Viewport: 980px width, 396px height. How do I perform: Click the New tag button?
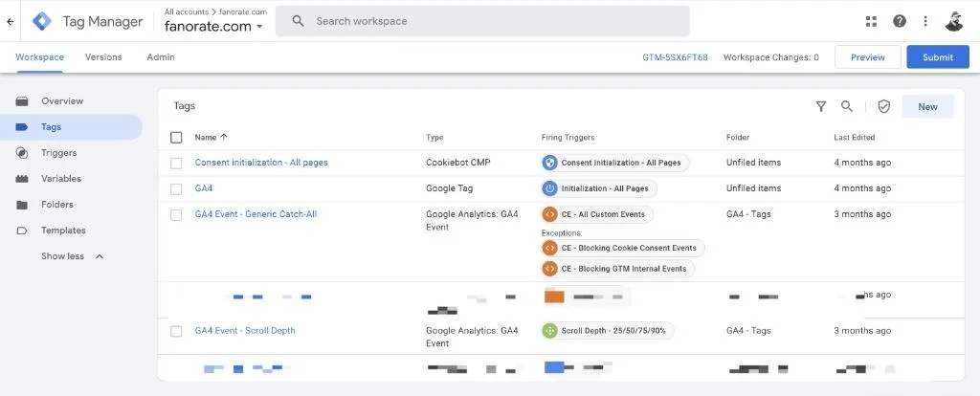click(927, 107)
